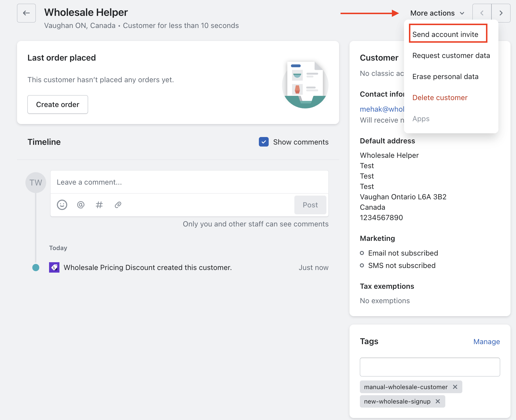Click the Apps section in menu
This screenshot has height=420, width=516.
point(421,119)
